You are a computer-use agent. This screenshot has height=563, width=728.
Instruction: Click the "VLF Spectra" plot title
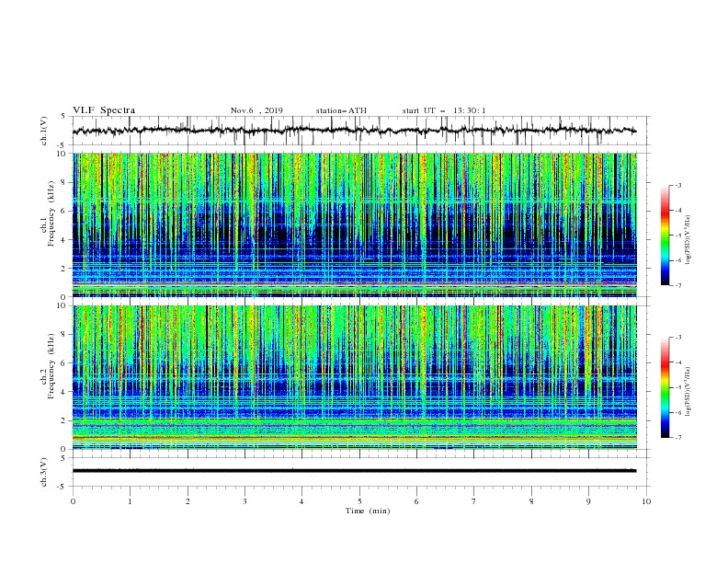(104, 110)
